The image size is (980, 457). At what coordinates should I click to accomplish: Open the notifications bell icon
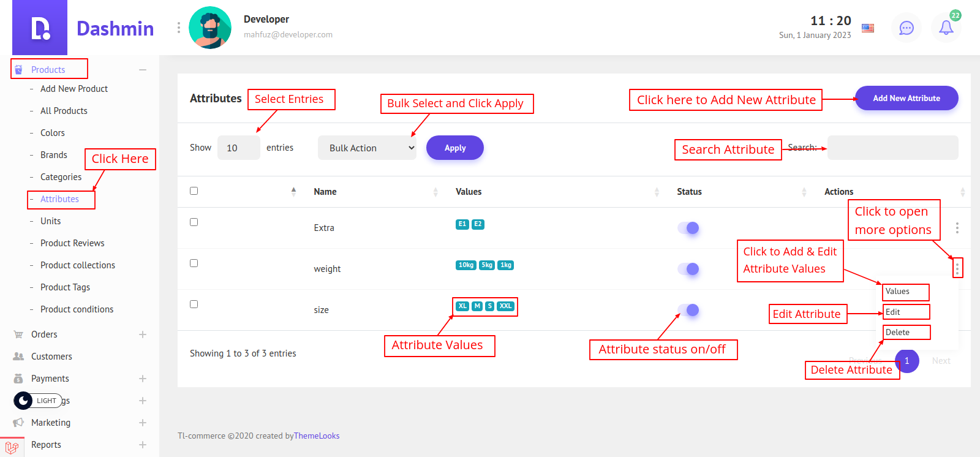946,28
